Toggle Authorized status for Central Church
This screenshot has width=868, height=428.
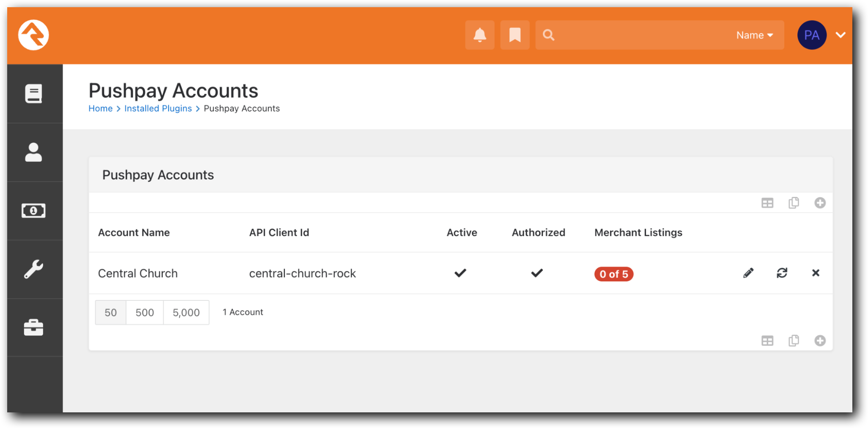(537, 273)
